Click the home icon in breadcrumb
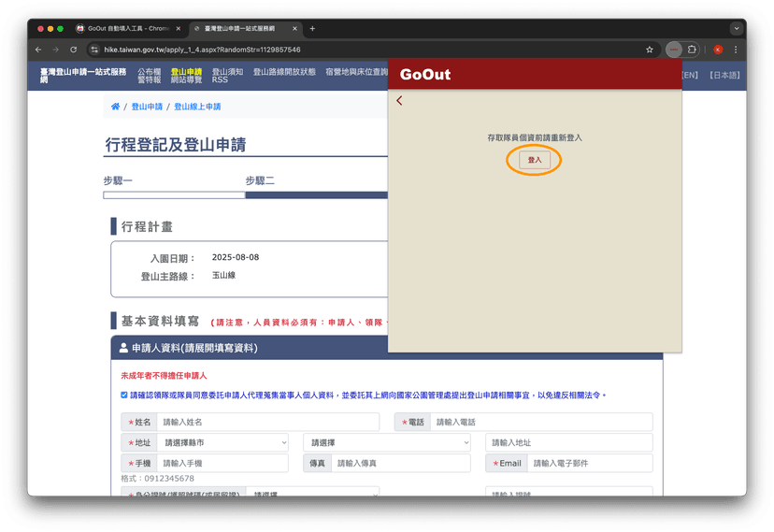 coord(115,107)
